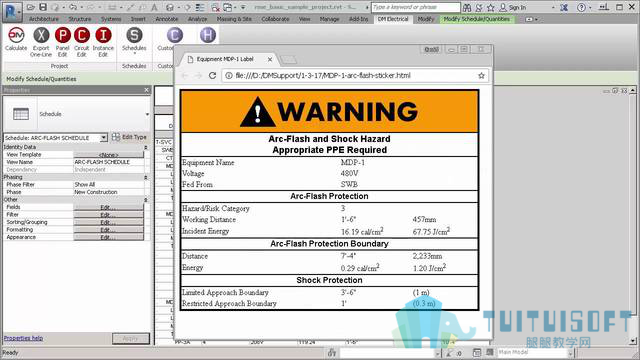Image resolution: width=640 pixels, height=360 pixels.
Task: Click the Panel Edit icon
Action: [62, 35]
